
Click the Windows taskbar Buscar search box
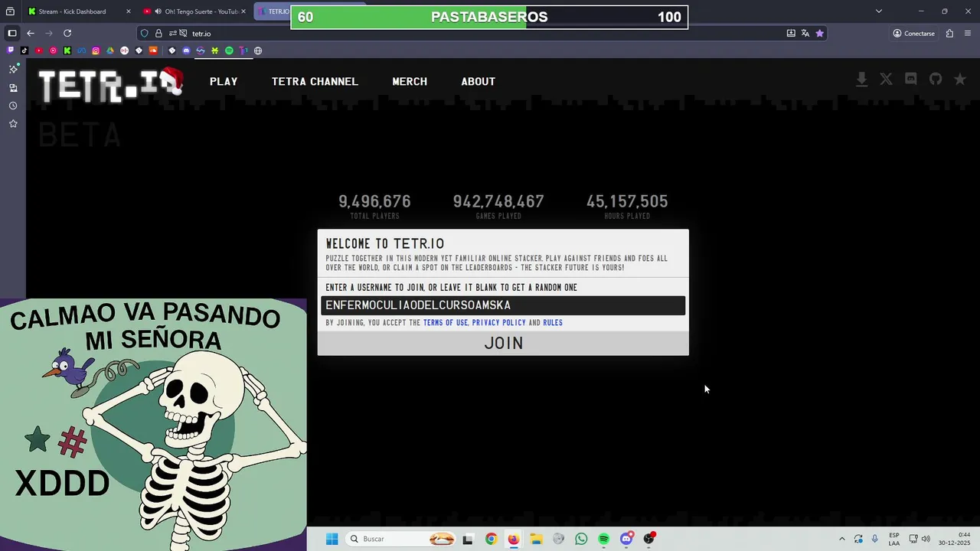pos(401,539)
